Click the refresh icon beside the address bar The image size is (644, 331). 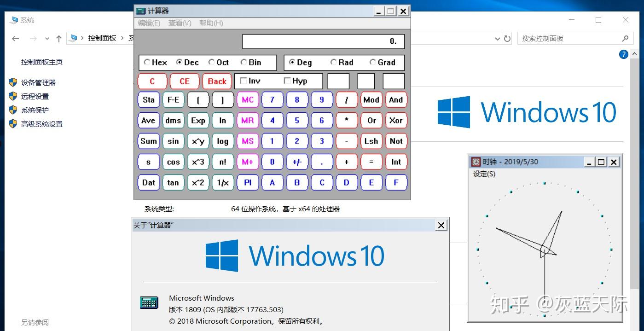(507, 39)
